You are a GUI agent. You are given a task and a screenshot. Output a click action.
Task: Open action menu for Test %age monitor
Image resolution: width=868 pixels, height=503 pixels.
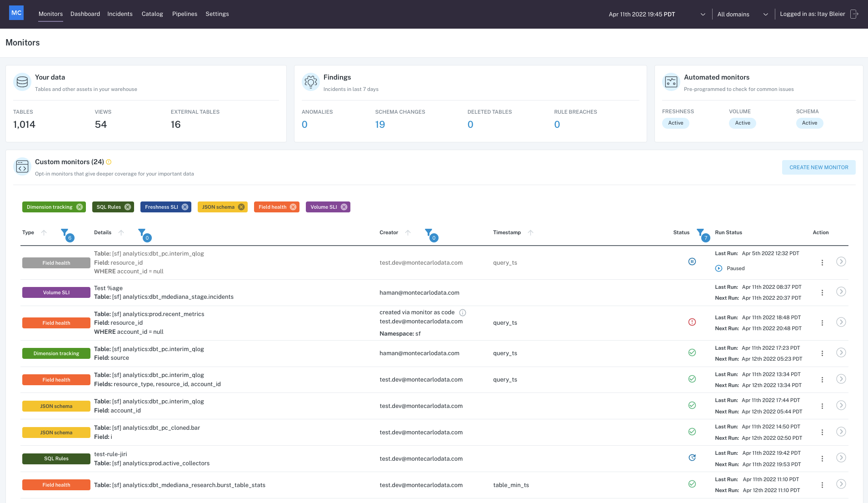(x=822, y=292)
